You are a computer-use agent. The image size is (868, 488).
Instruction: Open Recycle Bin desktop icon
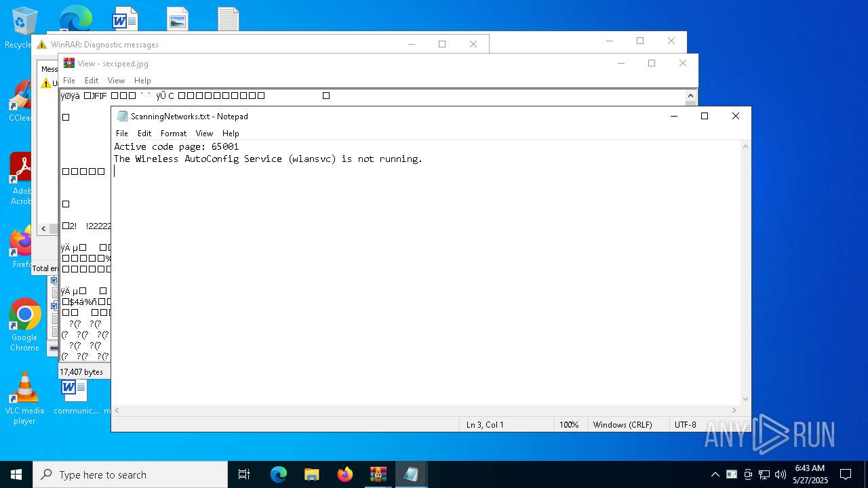(24, 28)
